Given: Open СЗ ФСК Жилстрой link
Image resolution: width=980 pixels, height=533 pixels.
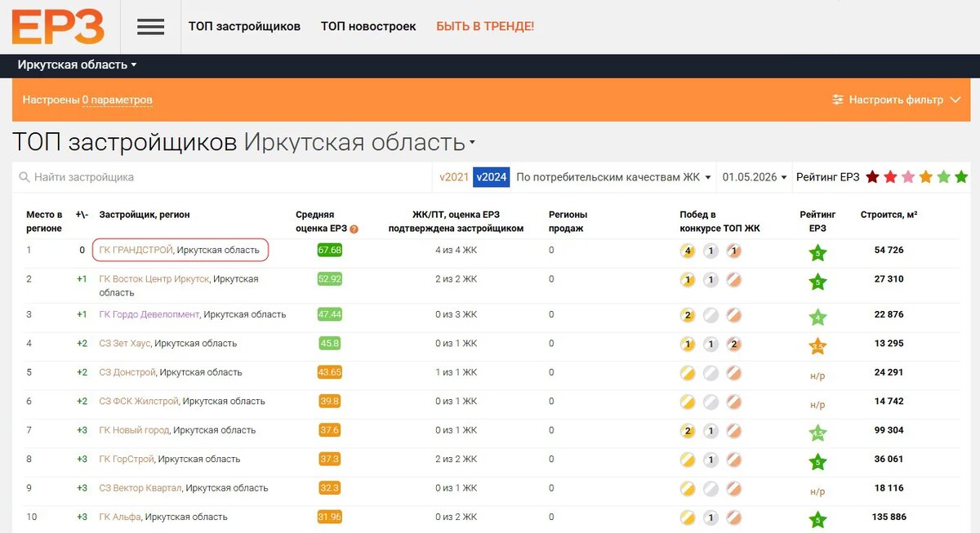Looking at the screenshot, I should click(139, 401).
